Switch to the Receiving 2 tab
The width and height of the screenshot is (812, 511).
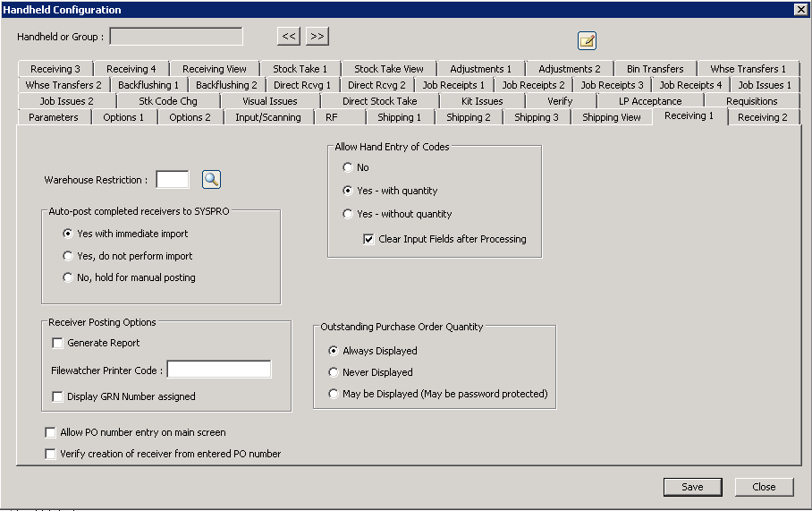click(x=762, y=117)
